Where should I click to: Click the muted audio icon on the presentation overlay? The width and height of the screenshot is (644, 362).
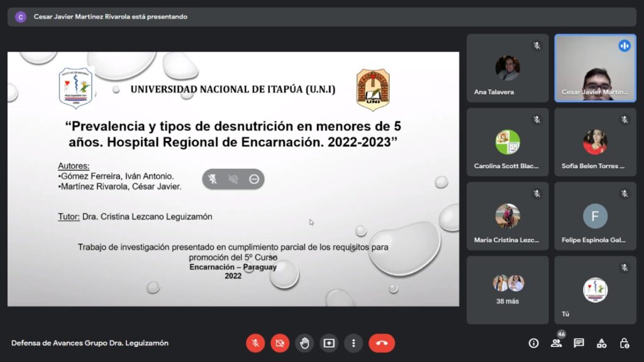(x=233, y=179)
